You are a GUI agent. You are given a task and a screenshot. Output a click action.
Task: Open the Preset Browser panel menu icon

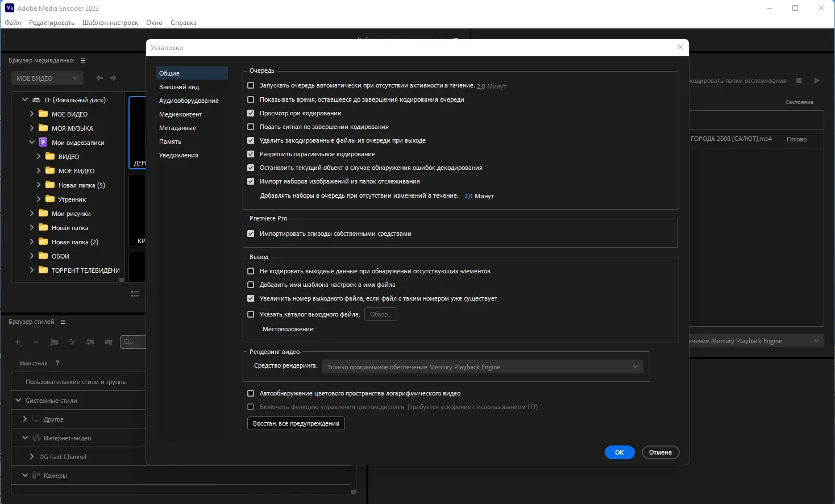(63, 322)
